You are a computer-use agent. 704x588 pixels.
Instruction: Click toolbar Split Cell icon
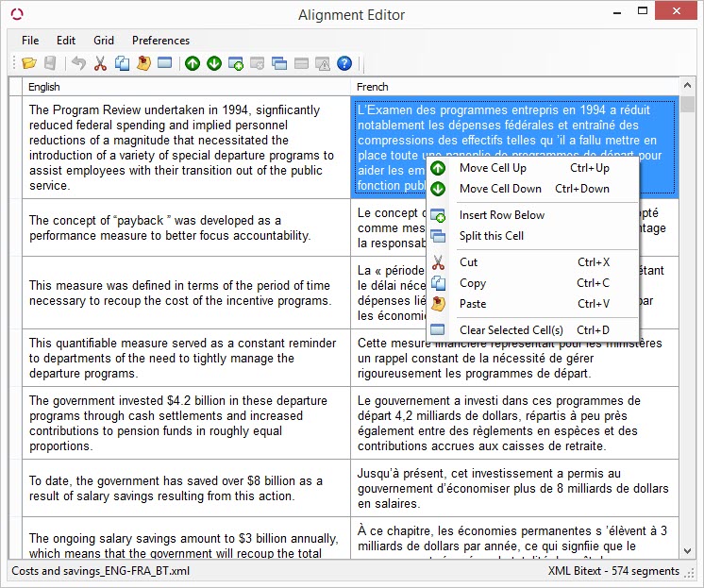279,63
